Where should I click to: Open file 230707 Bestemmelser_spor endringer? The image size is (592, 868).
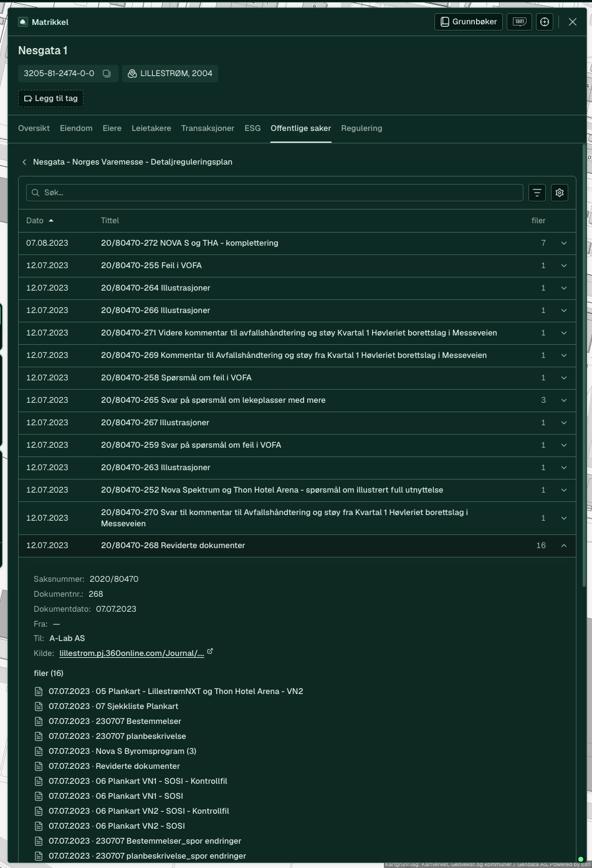[x=168, y=841]
